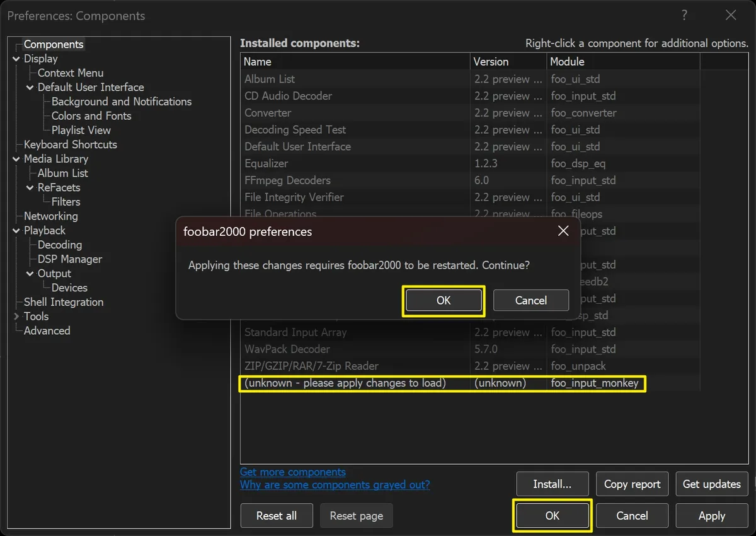Select Tools in the preferences tree
This screenshot has width=756, height=536.
coord(37,317)
